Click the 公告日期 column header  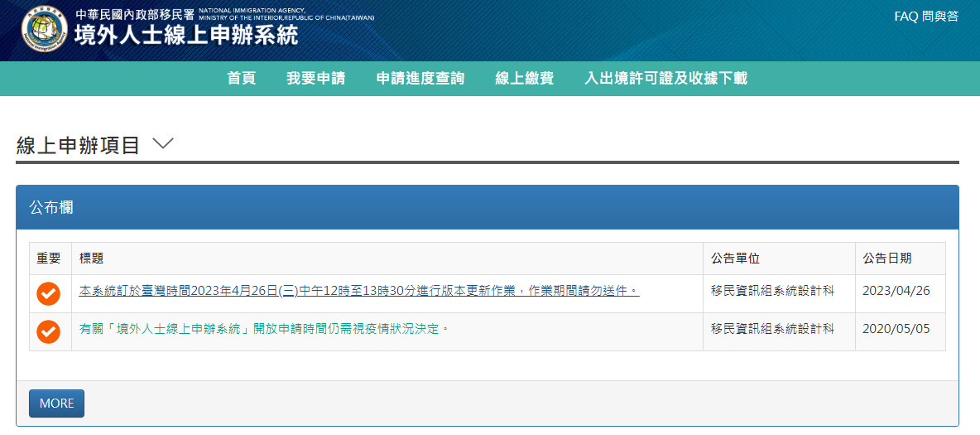pos(887,259)
